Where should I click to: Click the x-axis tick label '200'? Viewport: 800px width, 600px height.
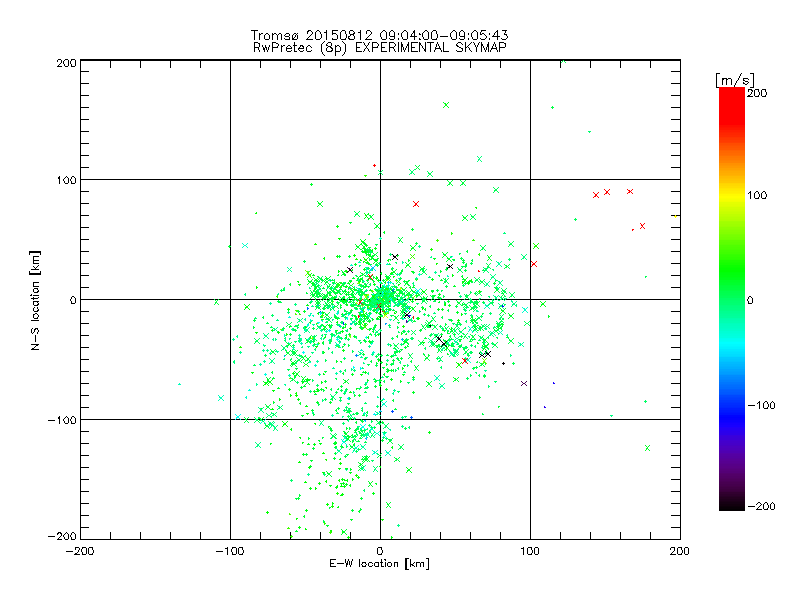coord(680,551)
